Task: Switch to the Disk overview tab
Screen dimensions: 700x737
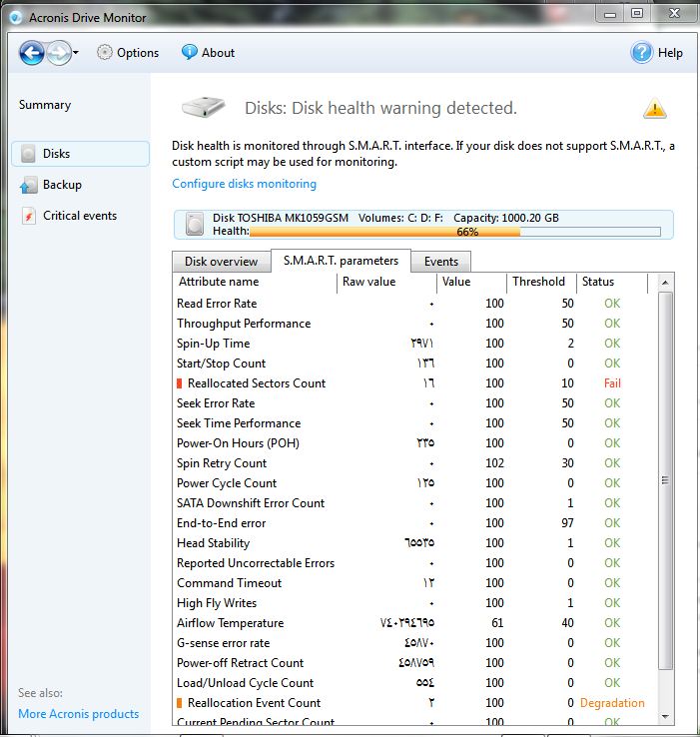Action: click(x=222, y=262)
